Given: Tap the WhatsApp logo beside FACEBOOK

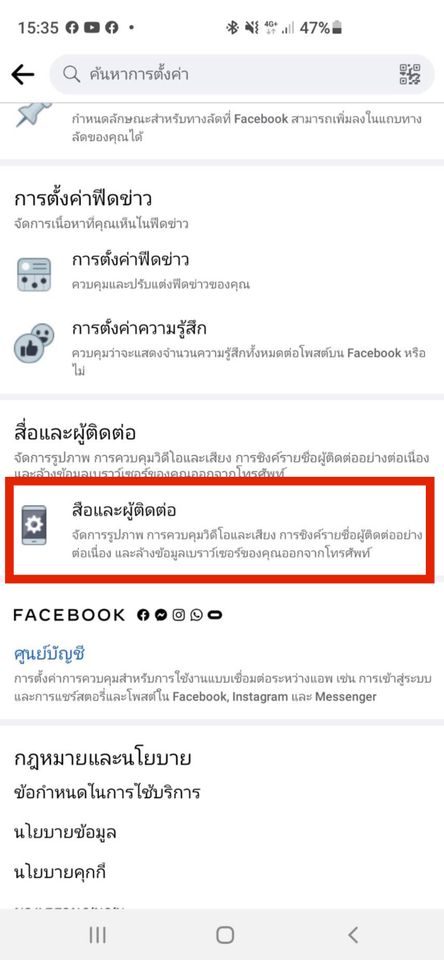Looking at the screenshot, I should [196, 615].
